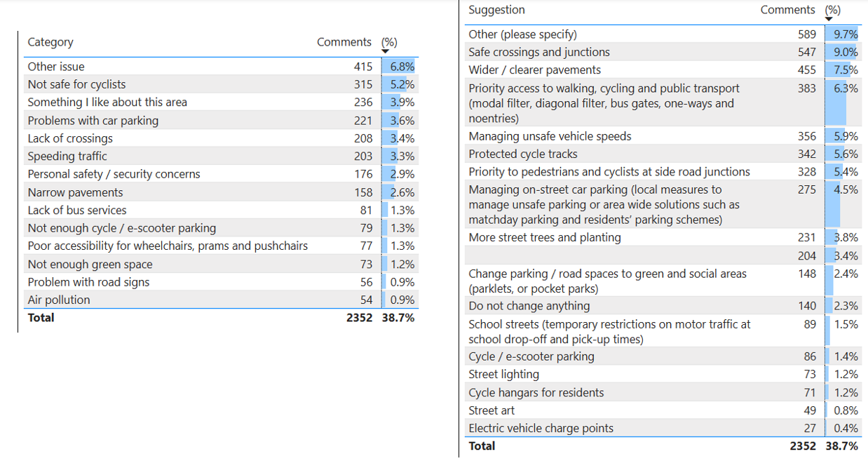Click the 9.7% data bar for Other (please specify)
Image resolution: width=868 pixels, height=461 pixels.
pos(842,34)
